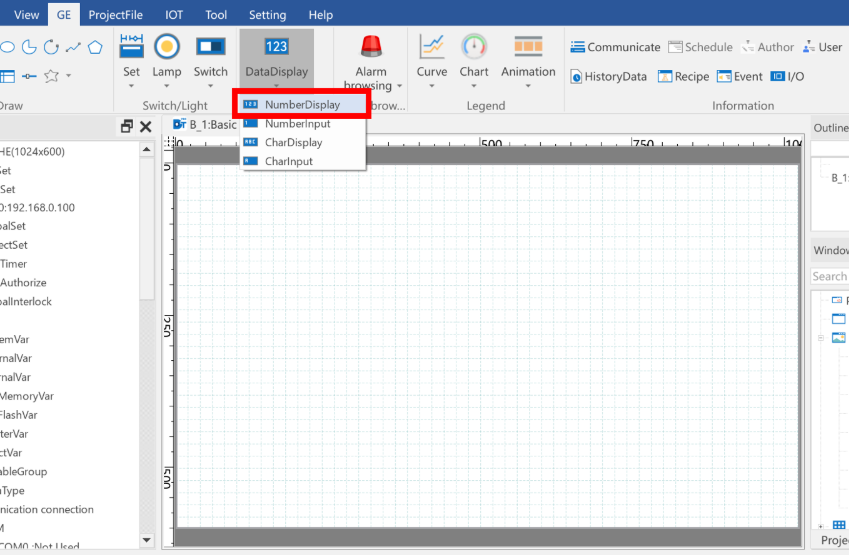Open the GE ribbon tab
Viewport: 849px width, 555px height.
coord(64,15)
